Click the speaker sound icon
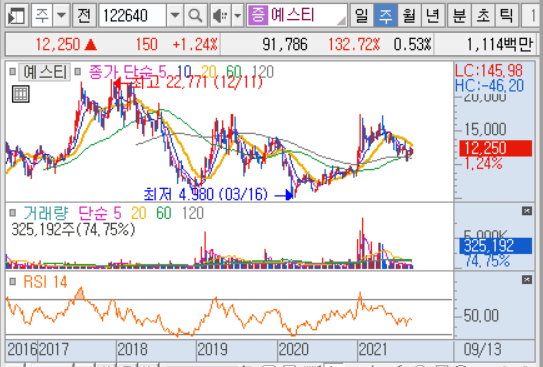This screenshot has width=543, height=367. (x=221, y=16)
